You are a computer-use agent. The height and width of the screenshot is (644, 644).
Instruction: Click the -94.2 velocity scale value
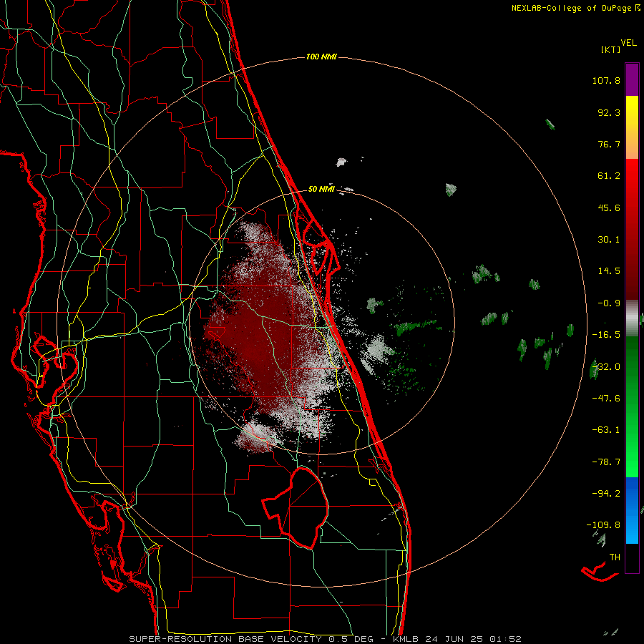coord(606,494)
